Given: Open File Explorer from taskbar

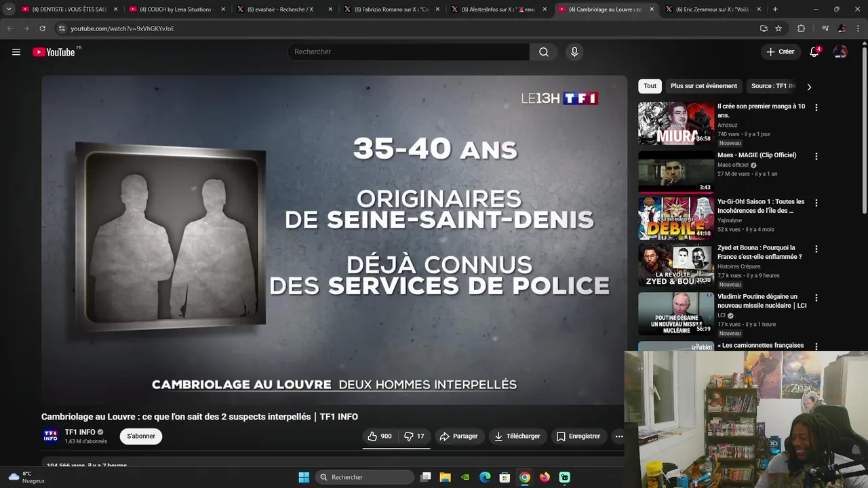Looking at the screenshot, I should click(445, 477).
